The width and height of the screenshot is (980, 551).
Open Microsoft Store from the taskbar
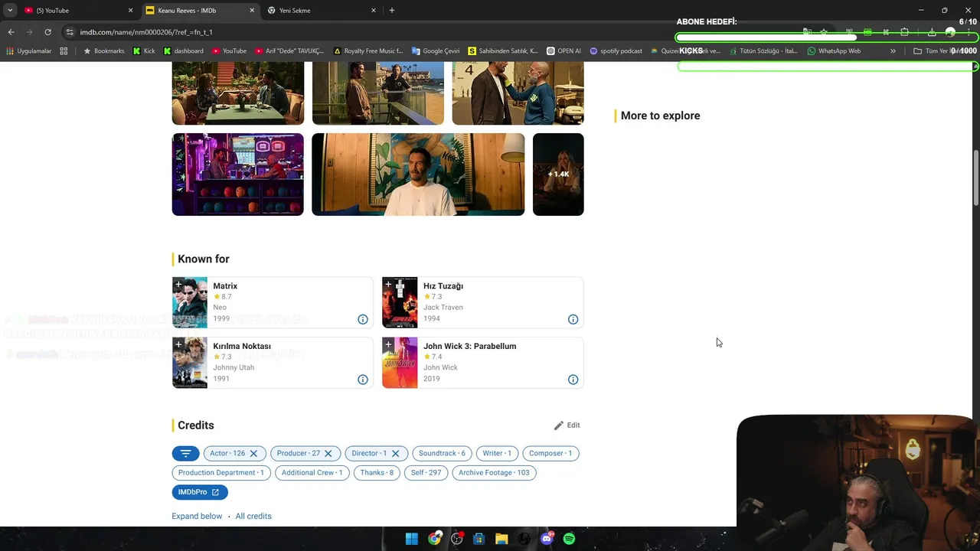click(479, 539)
